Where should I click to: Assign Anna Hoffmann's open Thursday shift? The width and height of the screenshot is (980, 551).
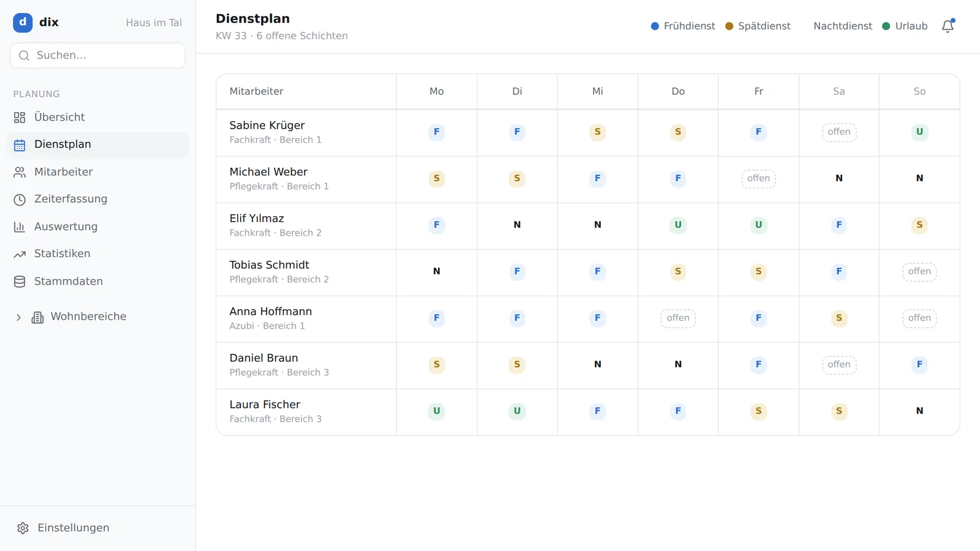[x=678, y=318]
